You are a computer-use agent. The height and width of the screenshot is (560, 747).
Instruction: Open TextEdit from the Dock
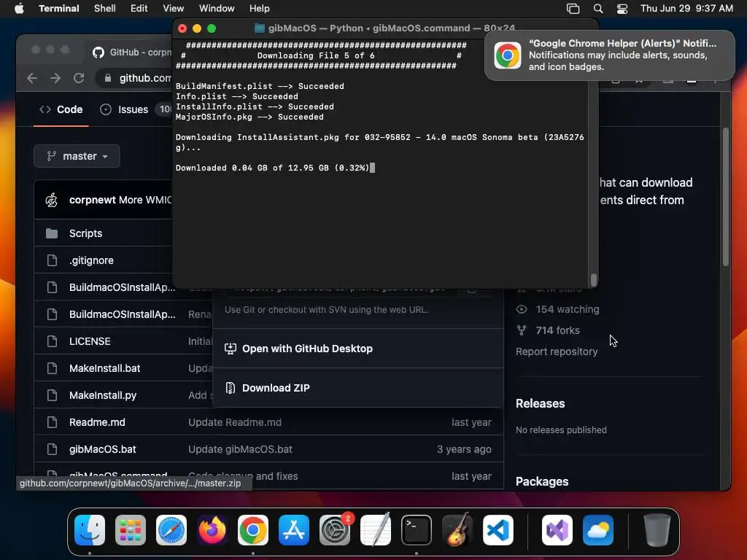point(376,530)
